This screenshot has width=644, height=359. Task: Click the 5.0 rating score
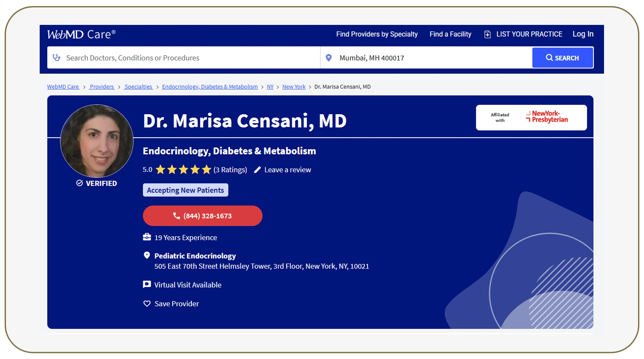(x=147, y=169)
